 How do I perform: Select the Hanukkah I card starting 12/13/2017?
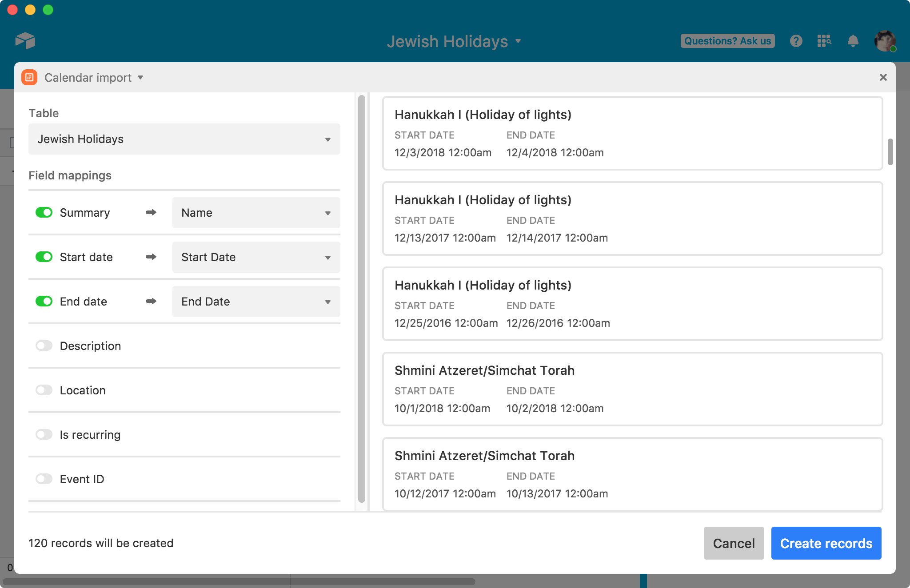pos(632,219)
